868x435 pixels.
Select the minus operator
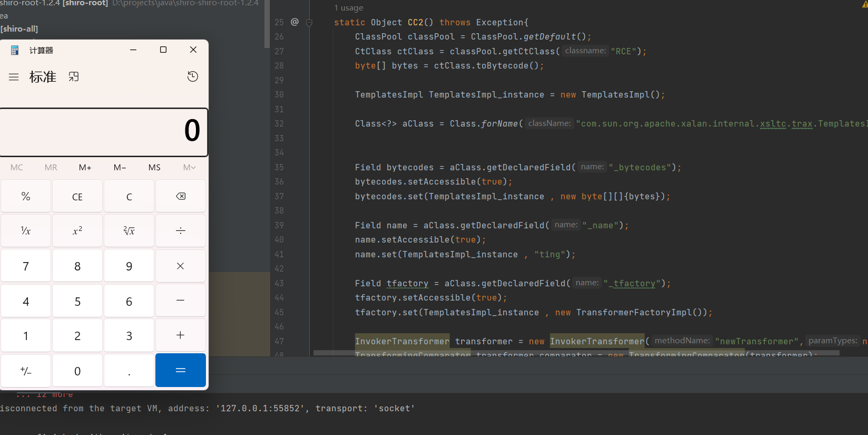click(x=181, y=301)
